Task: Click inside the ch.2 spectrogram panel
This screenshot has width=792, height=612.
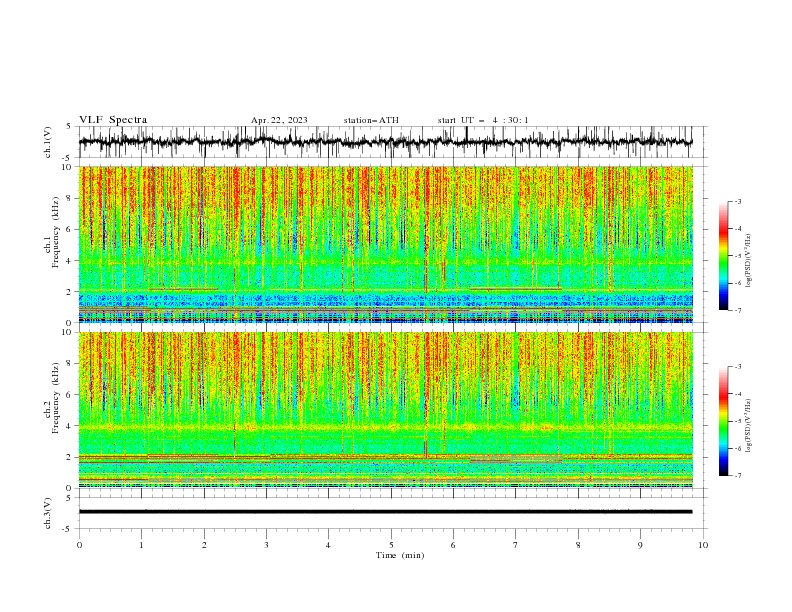Action: [385, 410]
